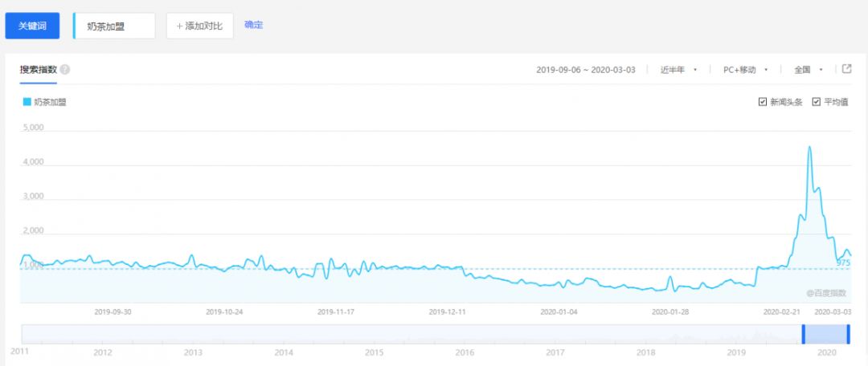This screenshot has width=868, height=366.
Task: Click the 添加对比 button
Action: coord(200,26)
